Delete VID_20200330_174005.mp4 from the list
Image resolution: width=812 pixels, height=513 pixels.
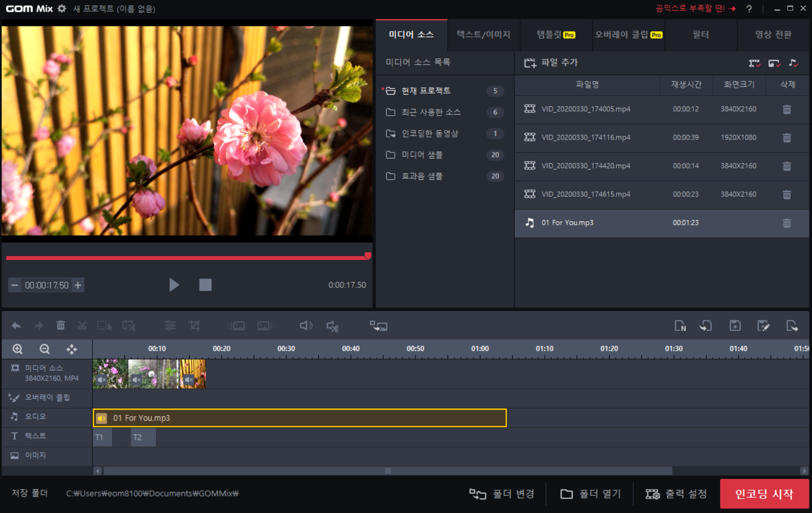(x=787, y=110)
